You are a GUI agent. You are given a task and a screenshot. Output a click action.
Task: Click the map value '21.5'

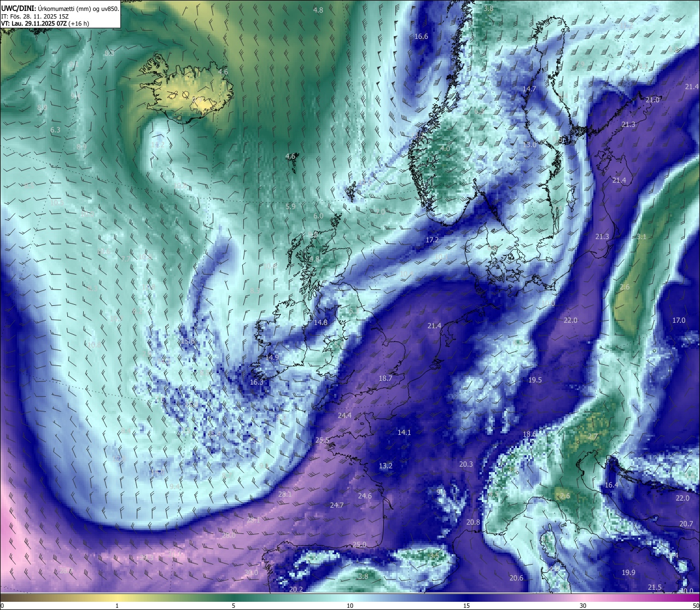click(x=655, y=588)
